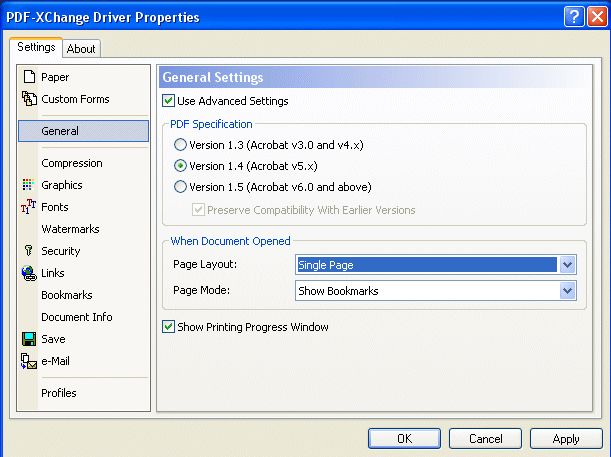
Task: Click the e-Mail envelope icon
Action: (x=29, y=361)
